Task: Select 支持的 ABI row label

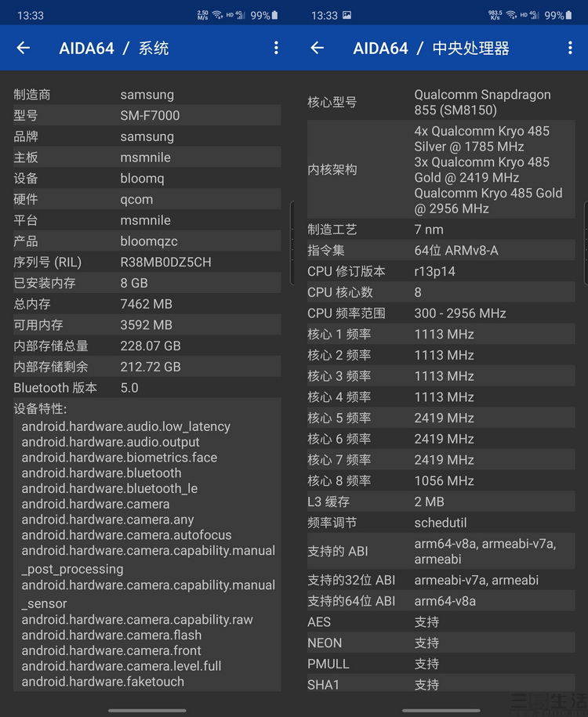Action: coord(338,552)
